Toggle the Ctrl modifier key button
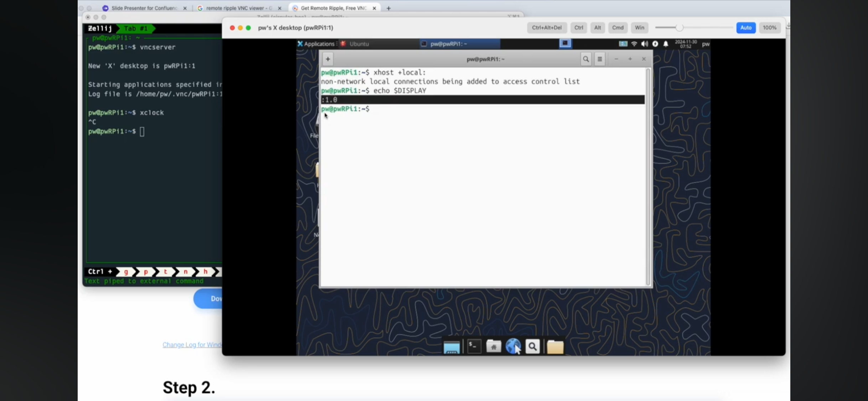Viewport: 868px width, 401px height. (x=578, y=28)
